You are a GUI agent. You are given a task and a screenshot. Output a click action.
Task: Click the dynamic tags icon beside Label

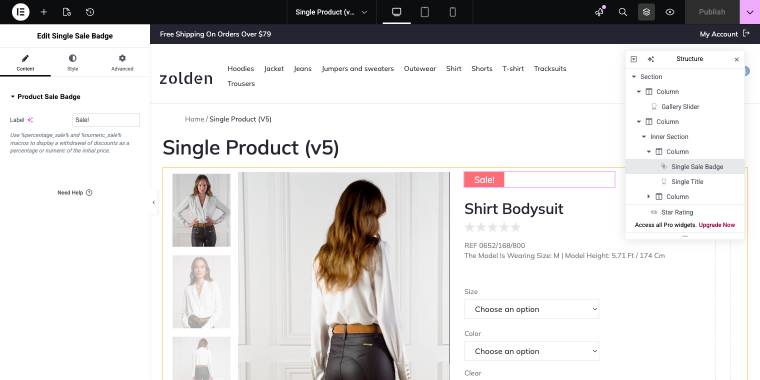pyautogui.click(x=30, y=120)
